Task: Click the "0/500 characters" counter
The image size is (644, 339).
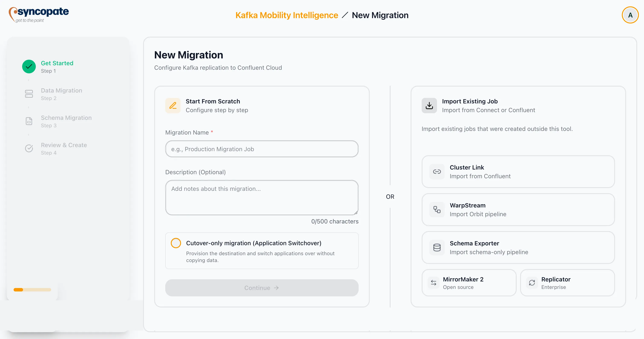Action: [x=335, y=221]
